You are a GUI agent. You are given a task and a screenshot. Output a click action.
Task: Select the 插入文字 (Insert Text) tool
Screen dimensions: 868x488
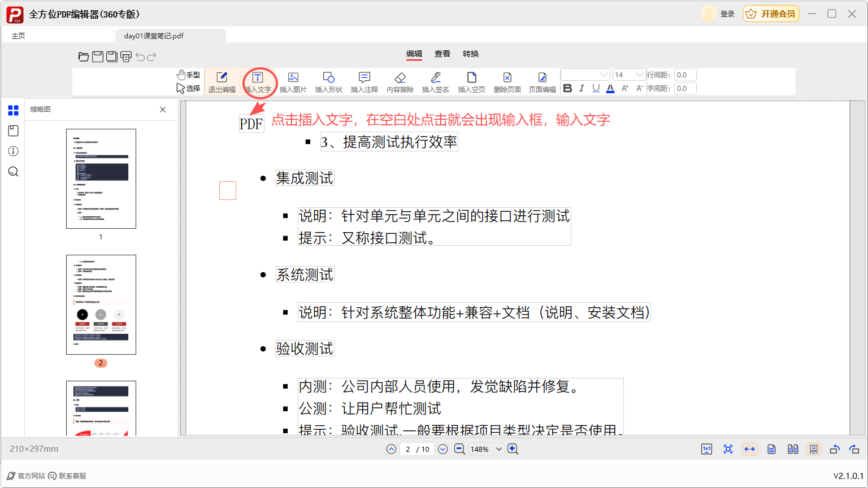pyautogui.click(x=258, y=81)
